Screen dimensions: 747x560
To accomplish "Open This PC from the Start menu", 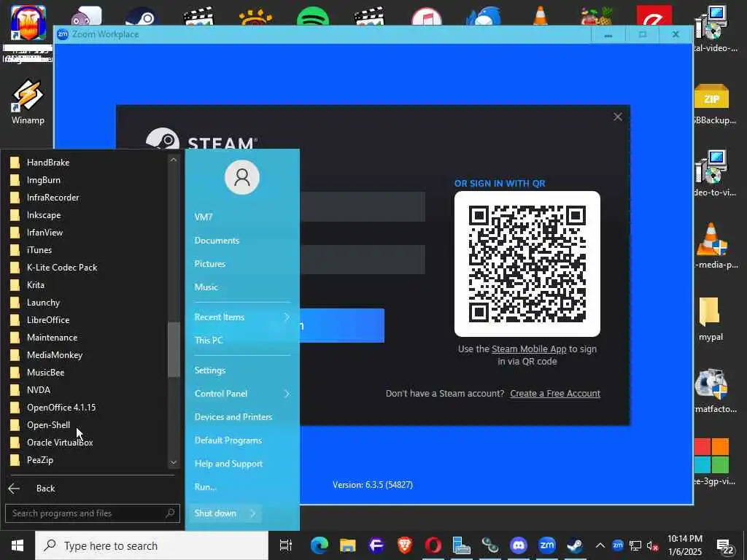I will point(209,341).
